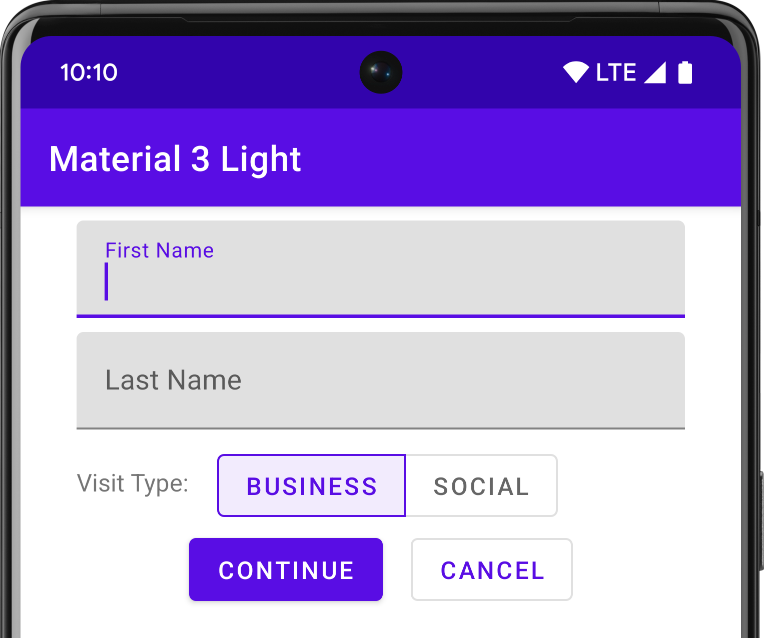Screen dimensions: 764x638
Task: Tap the front camera cutout
Action: coord(381,72)
